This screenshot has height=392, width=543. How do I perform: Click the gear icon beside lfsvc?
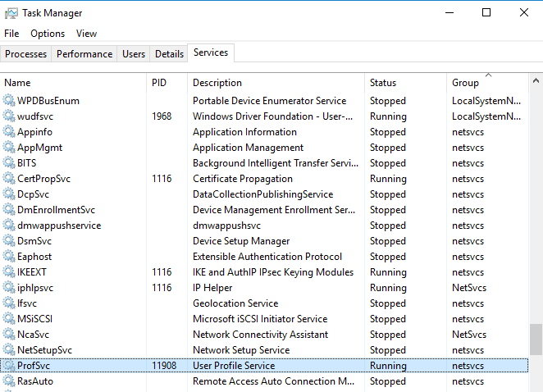9,303
